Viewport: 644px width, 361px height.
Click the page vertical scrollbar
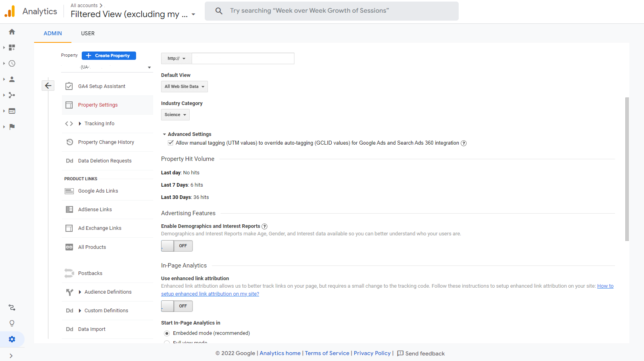[x=627, y=169]
